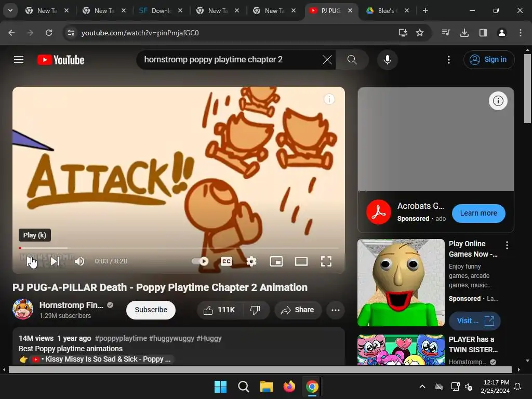This screenshot has height=399, width=532.
Task: Toggle Chrome side panel
Action: pyautogui.click(x=483, y=33)
